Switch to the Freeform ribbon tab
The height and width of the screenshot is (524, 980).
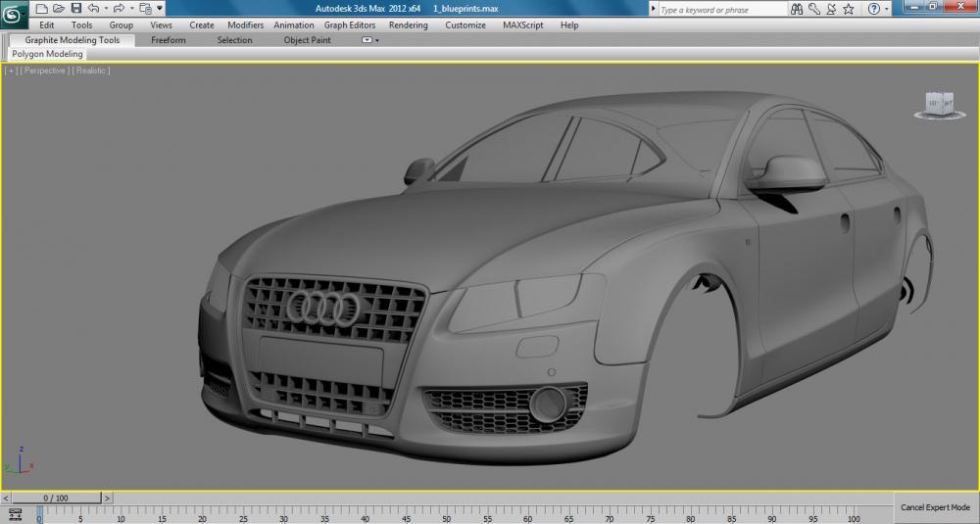pyautogui.click(x=169, y=40)
